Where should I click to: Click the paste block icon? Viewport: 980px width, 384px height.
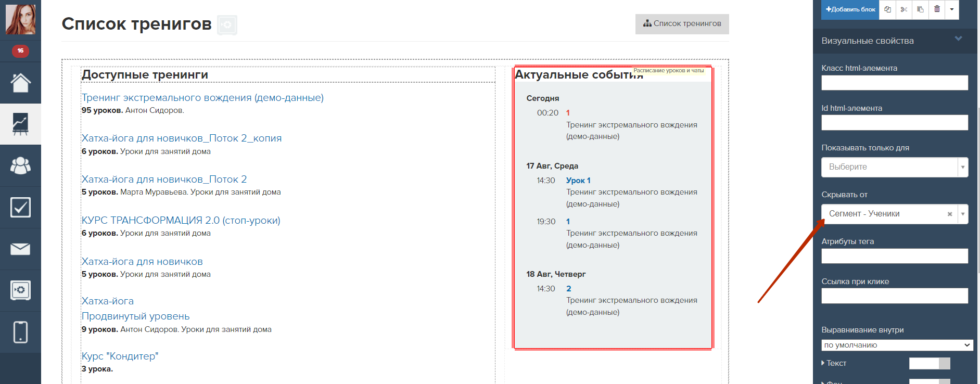click(920, 9)
